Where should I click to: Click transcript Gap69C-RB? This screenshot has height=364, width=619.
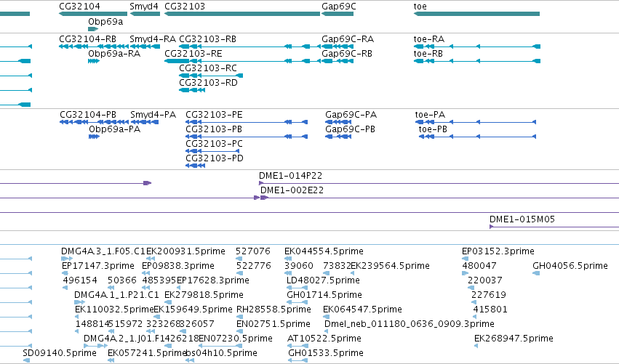pyautogui.click(x=347, y=54)
